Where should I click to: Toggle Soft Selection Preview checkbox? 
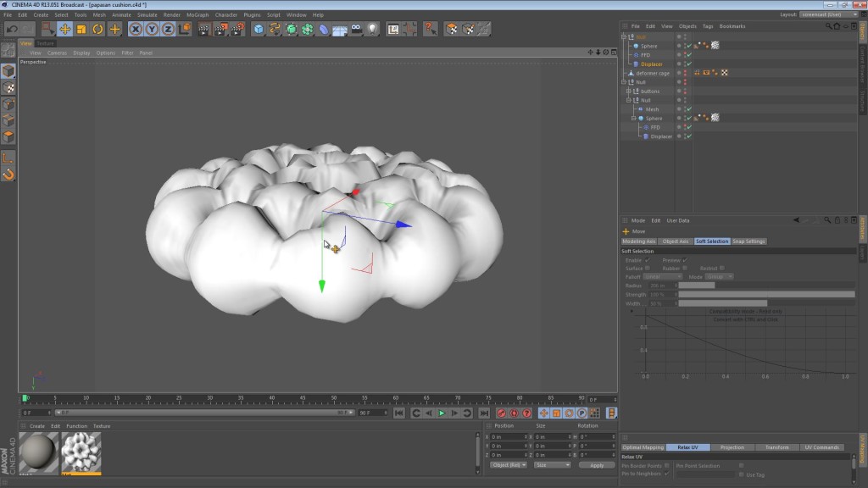pos(685,260)
